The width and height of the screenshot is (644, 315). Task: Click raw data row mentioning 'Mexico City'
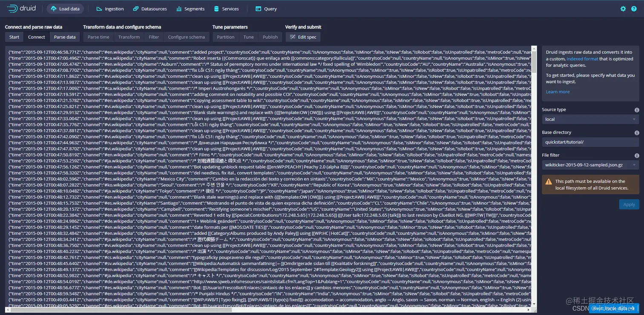click(x=270, y=179)
